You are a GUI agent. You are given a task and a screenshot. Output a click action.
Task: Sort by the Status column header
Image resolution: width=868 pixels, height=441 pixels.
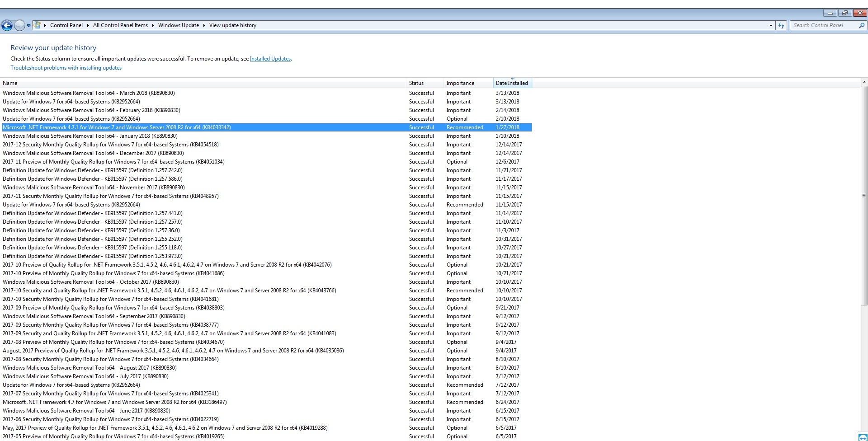click(425, 83)
